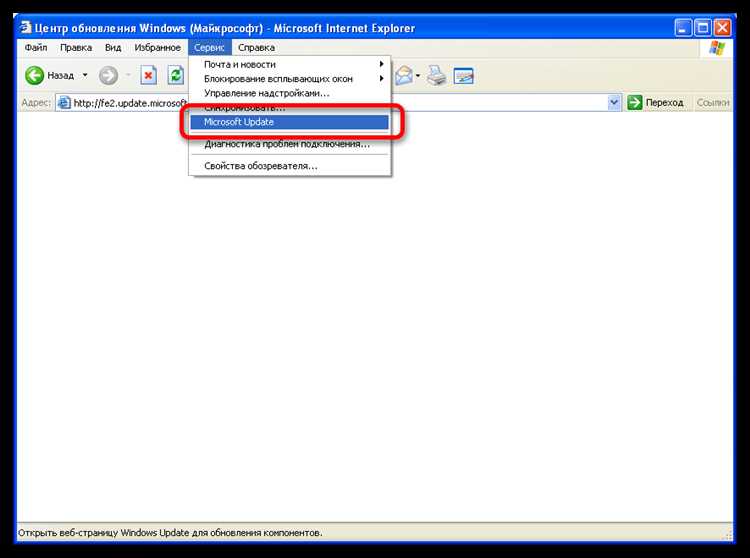Click the Mail envelope toolbar icon
The height and width of the screenshot is (558, 750).
405,75
